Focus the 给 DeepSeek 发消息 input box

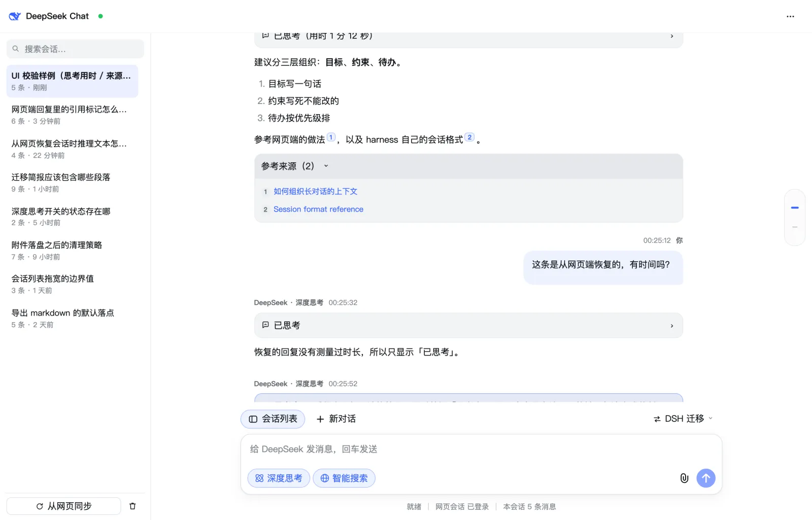pos(481,449)
